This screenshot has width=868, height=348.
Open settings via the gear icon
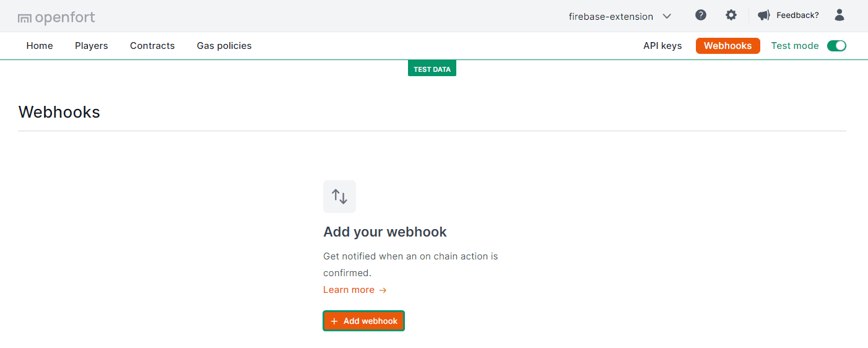[x=731, y=15]
